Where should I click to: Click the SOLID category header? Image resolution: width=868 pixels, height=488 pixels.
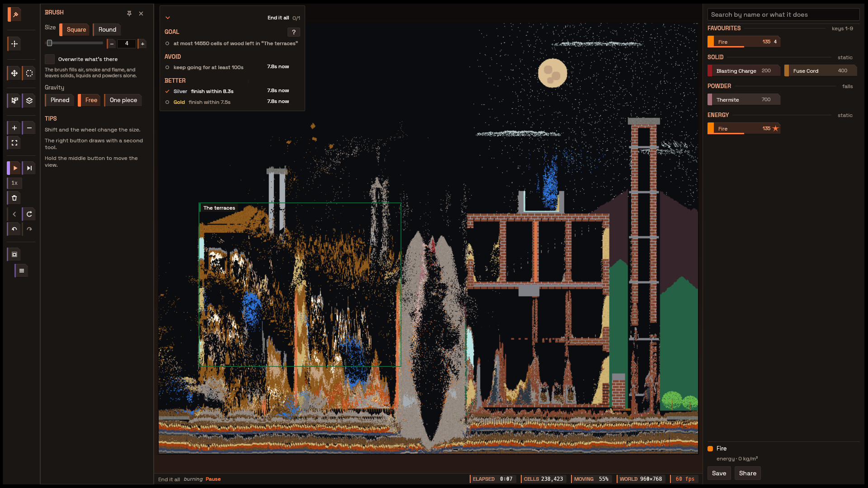pos(715,57)
